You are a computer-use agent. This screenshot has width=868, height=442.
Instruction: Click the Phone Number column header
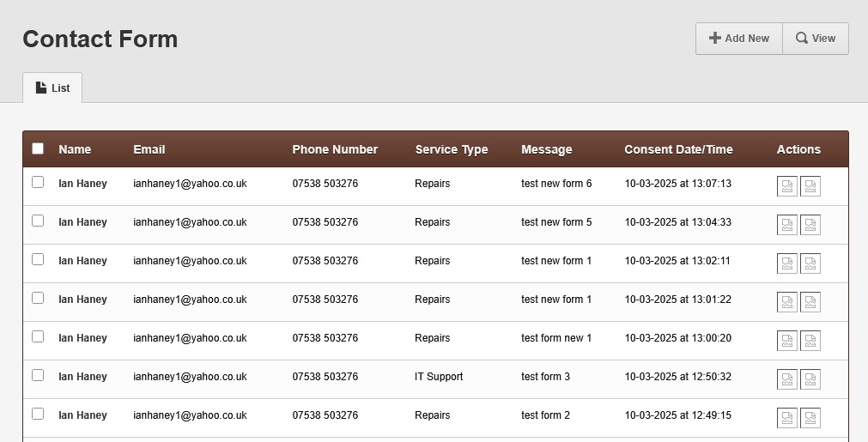coord(335,149)
